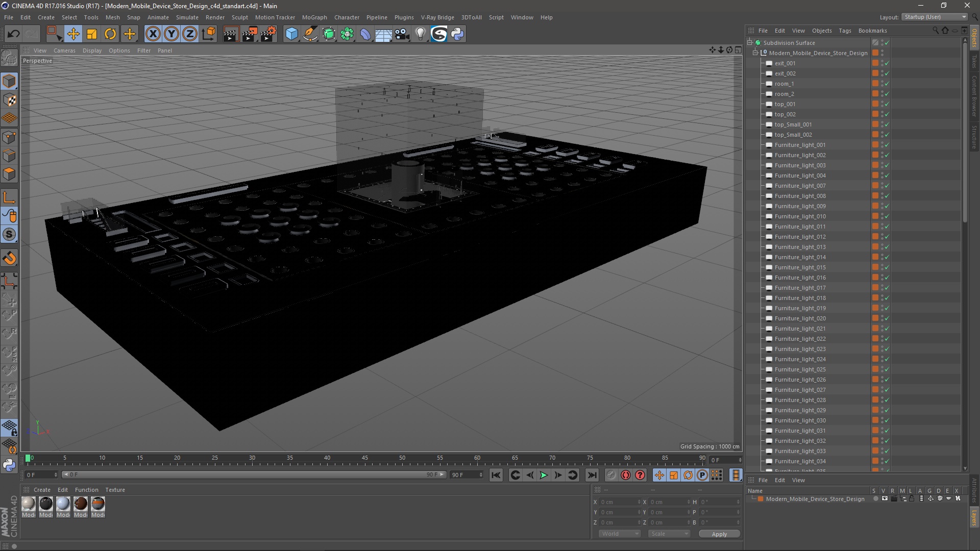Toggle room_1 enable checkmark
The image size is (980, 551).
[x=887, y=84]
